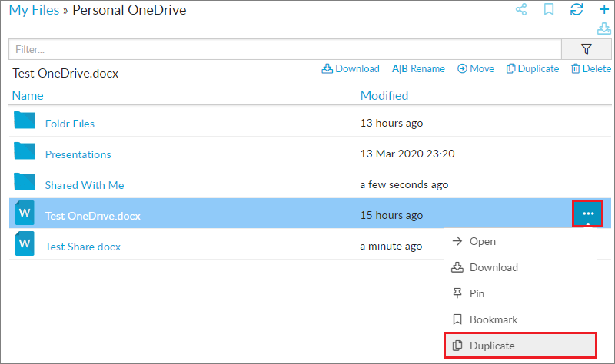
Task: Focus the Filter text field
Action: pos(285,49)
